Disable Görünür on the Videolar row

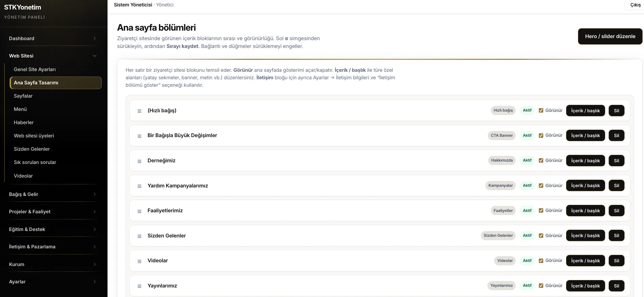point(541,261)
